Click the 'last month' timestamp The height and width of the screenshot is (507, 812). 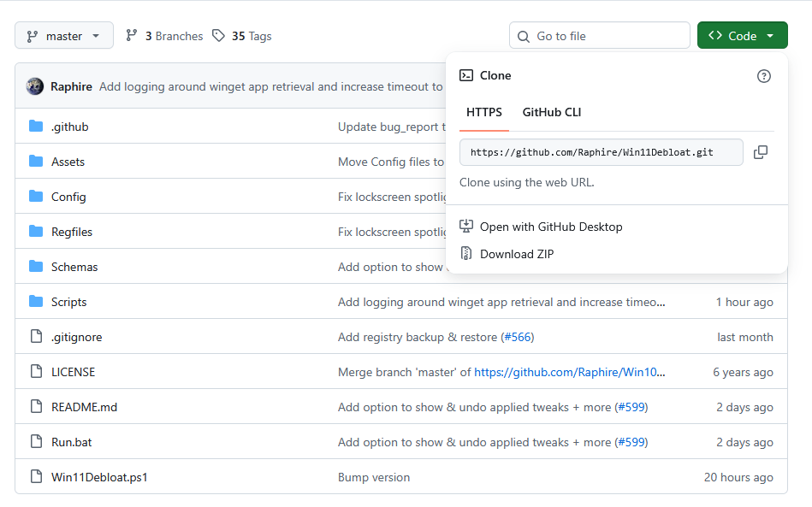744,338
